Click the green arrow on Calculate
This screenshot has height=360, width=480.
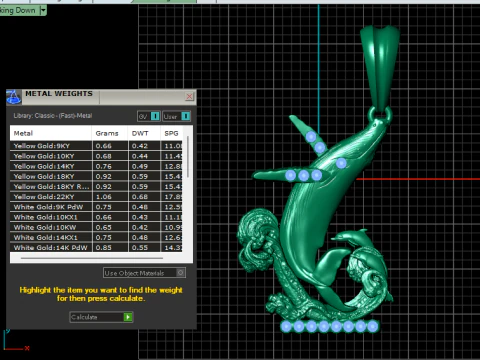(x=128, y=317)
